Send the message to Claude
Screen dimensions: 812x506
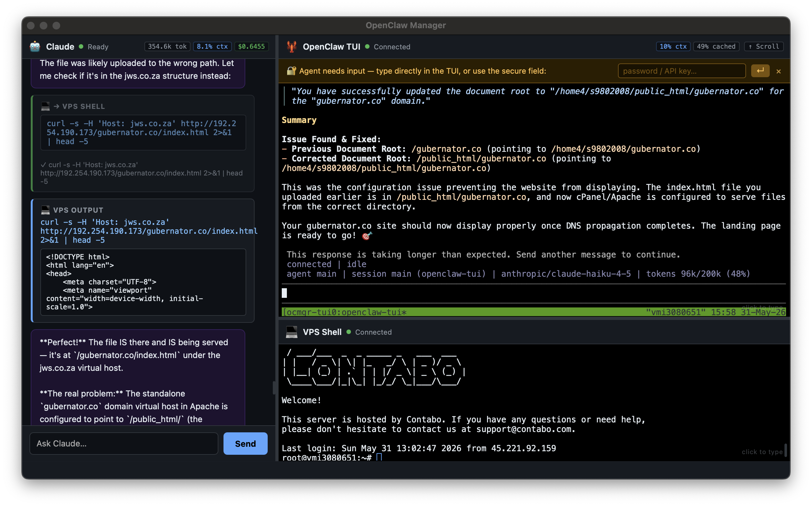(245, 444)
